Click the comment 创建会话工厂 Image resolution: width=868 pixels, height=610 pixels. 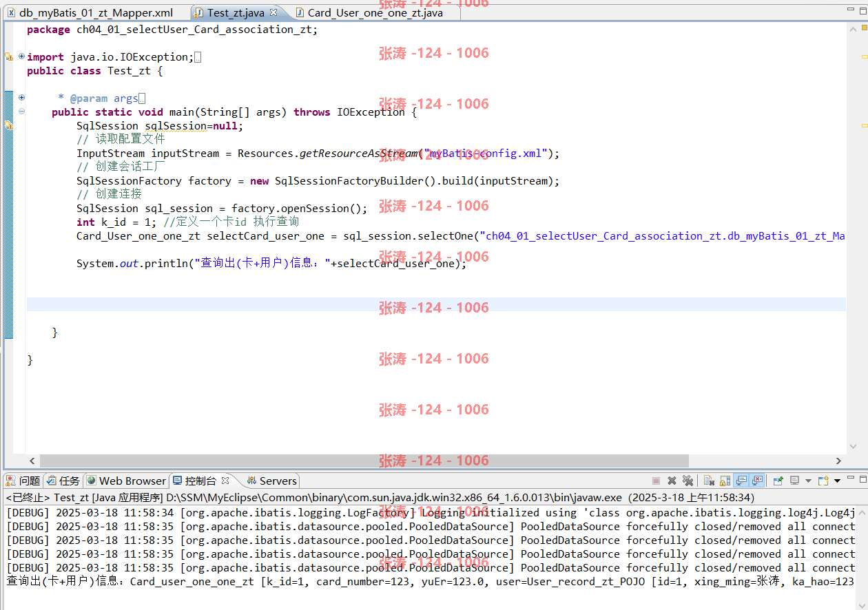121,167
